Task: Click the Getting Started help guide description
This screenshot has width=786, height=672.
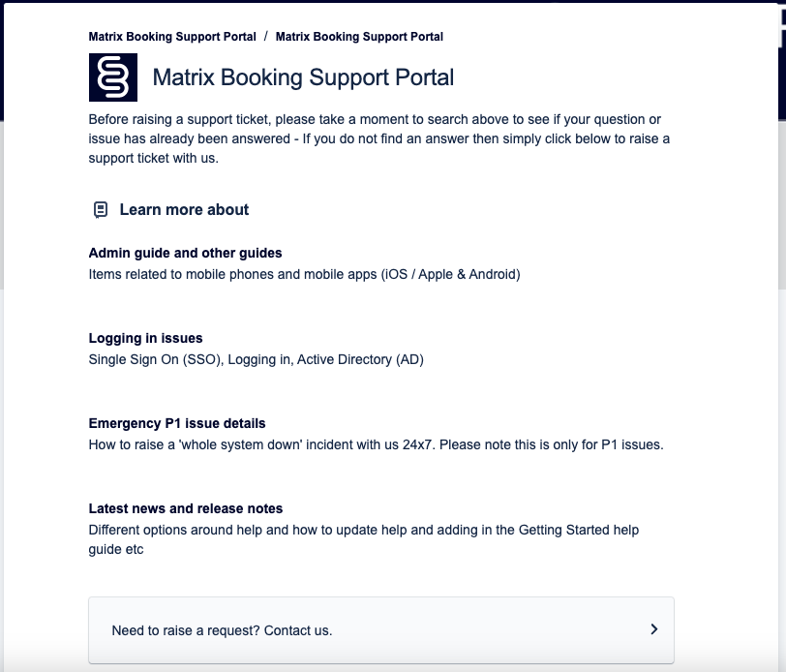Action: [x=363, y=539]
